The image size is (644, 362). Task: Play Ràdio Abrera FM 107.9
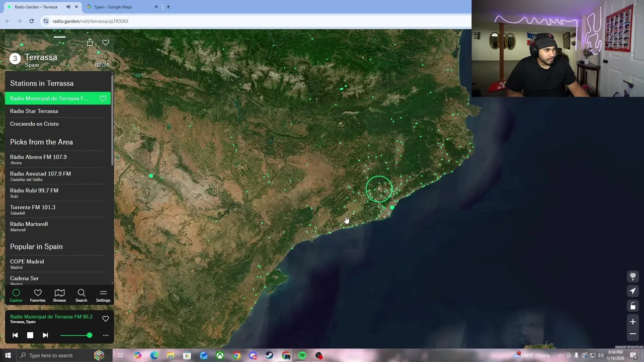tap(58, 159)
